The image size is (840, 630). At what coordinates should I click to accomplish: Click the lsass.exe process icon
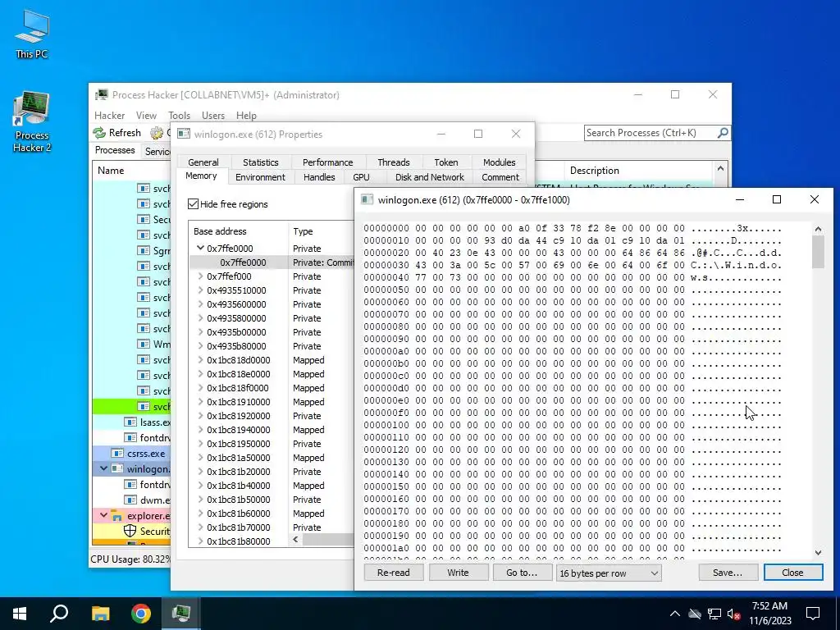click(x=130, y=422)
